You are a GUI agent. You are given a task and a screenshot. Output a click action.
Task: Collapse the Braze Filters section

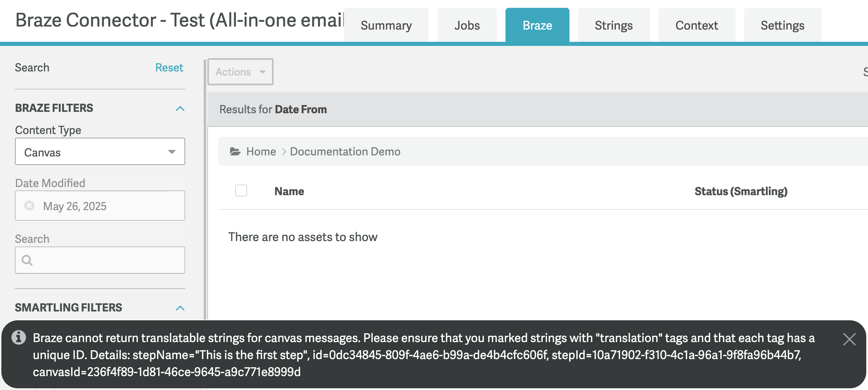(x=180, y=108)
